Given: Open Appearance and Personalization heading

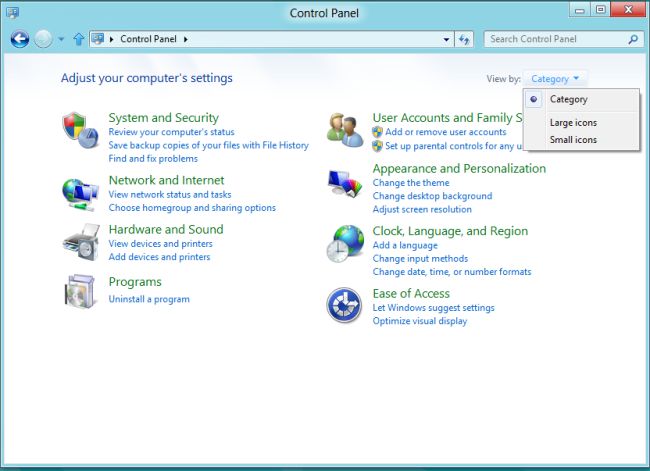Looking at the screenshot, I should click(459, 169).
